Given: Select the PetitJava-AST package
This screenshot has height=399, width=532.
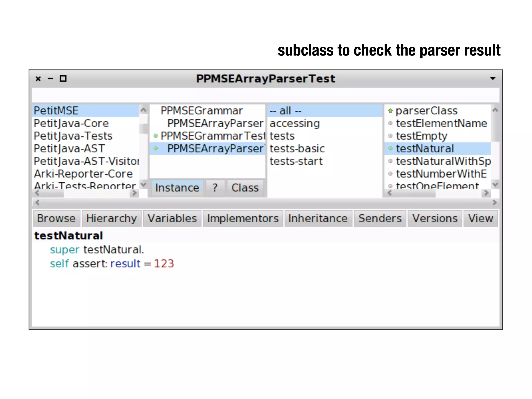Looking at the screenshot, I should pyautogui.click(x=85, y=149).
